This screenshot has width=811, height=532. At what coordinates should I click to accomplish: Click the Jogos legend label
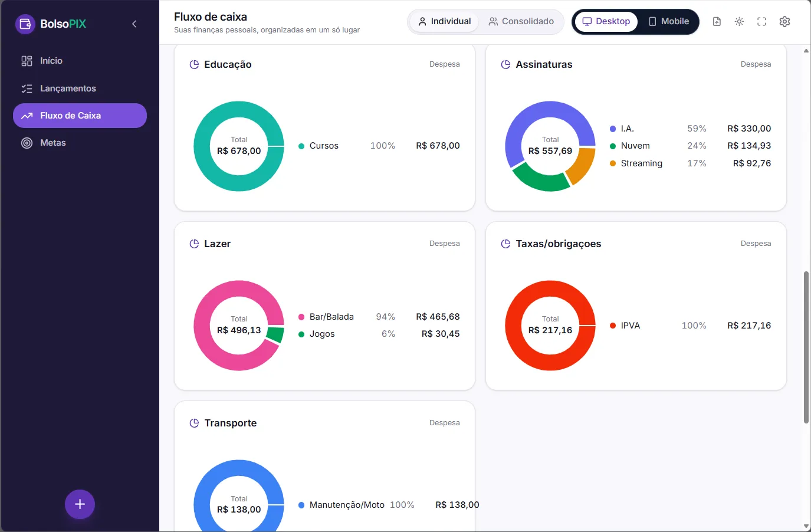click(322, 334)
